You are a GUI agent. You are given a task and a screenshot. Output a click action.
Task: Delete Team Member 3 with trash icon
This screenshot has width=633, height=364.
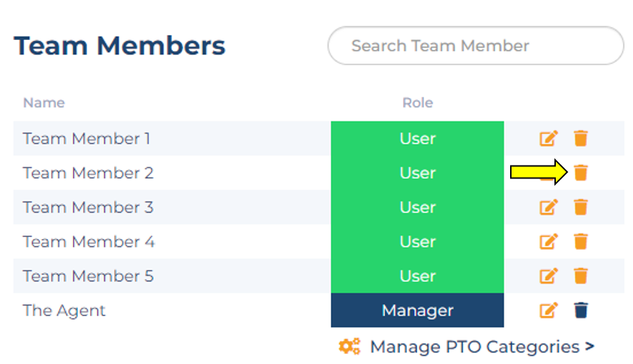[x=581, y=207]
